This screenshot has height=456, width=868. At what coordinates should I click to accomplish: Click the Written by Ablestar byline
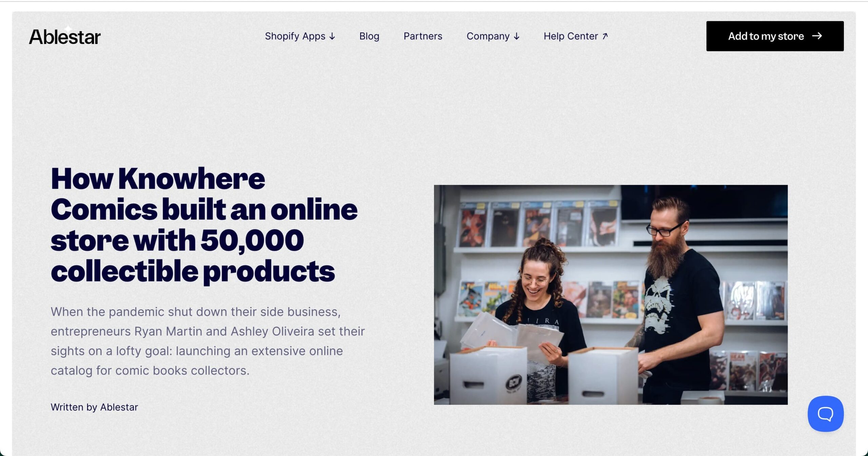(94, 407)
